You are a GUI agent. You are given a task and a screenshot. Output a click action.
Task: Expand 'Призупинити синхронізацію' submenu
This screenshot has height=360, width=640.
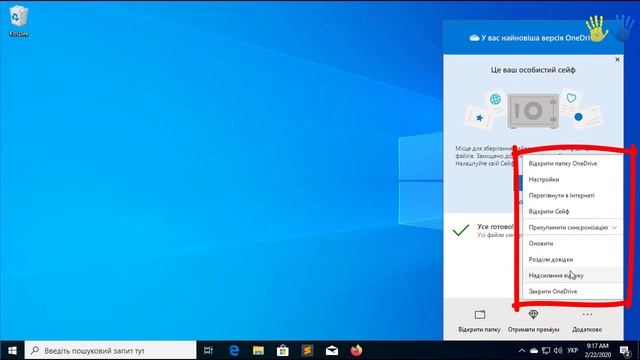[x=573, y=227]
